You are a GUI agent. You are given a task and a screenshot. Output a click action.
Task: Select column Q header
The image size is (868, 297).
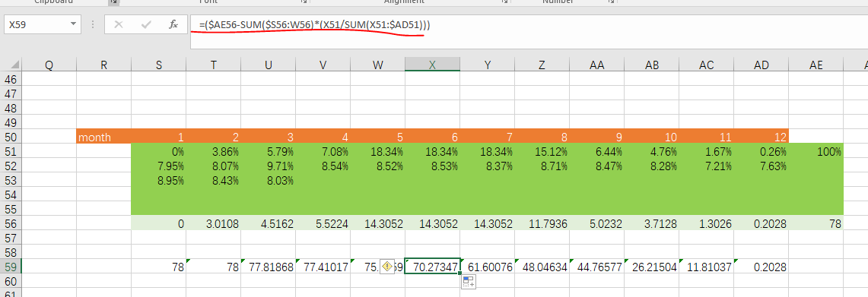pos(49,65)
